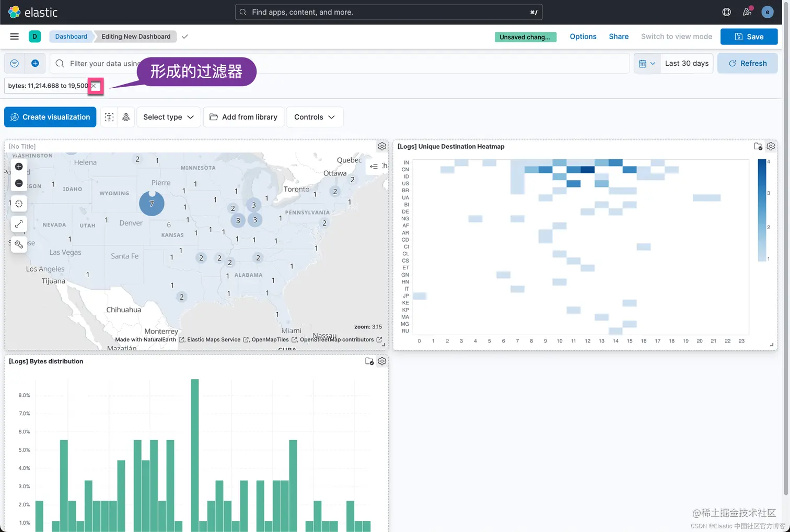Go to the Dashboard breadcrumb
Screen dimensions: 790x532
click(x=71, y=37)
